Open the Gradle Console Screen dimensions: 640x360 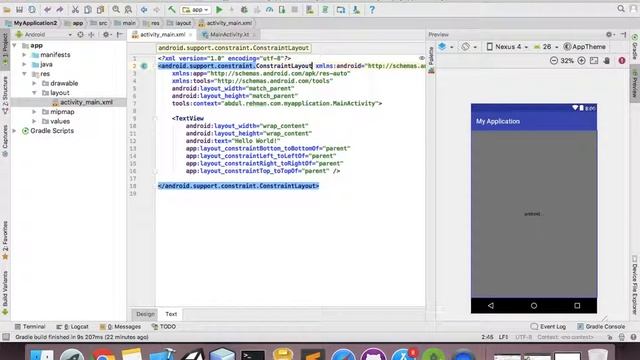pyautogui.click(x=601, y=327)
